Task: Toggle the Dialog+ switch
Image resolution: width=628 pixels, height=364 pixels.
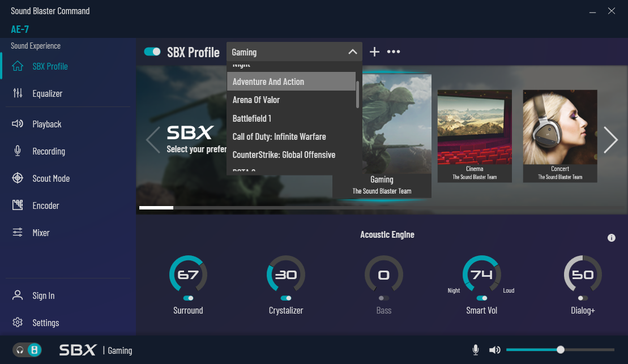Action: coord(583,298)
